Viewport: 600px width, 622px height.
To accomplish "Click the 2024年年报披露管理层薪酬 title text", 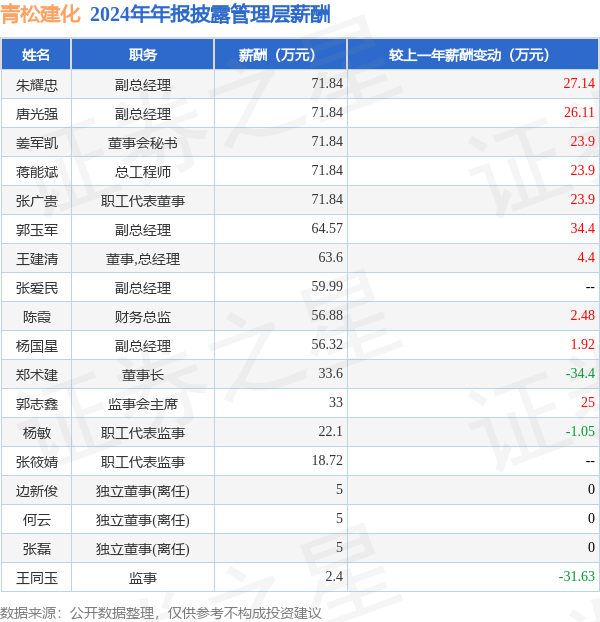I will 210,15.
